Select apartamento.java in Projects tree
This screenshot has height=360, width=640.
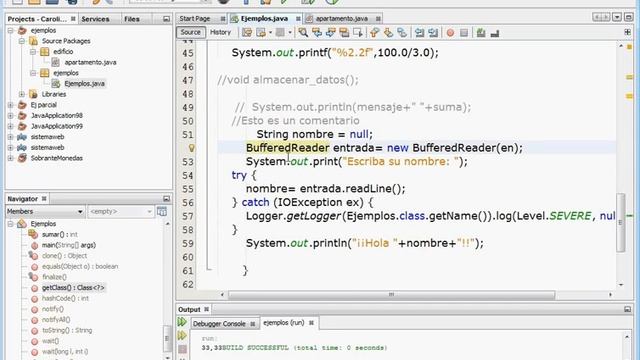90,62
